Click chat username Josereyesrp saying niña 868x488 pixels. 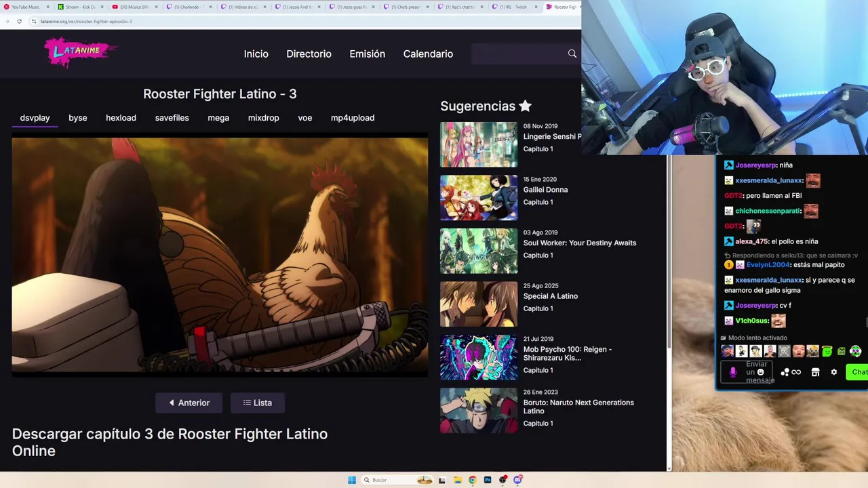(x=755, y=165)
